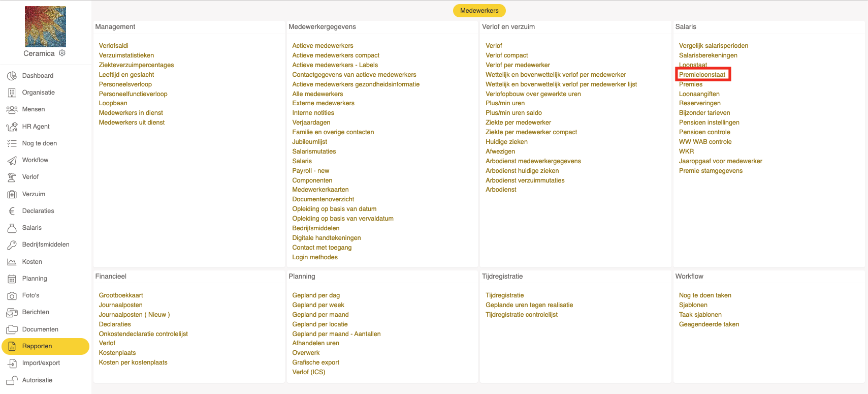This screenshot has width=868, height=394.
Task: Open the Verlofsaldi report
Action: click(113, 46)
